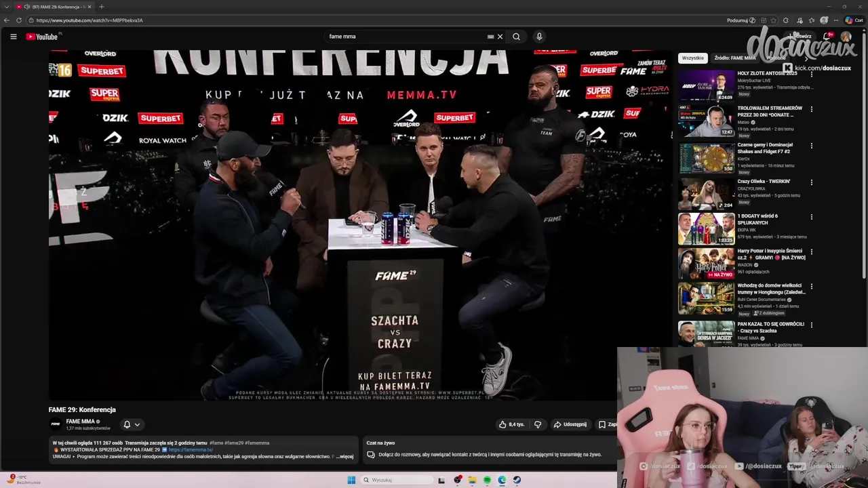
Task: Click the page vertical scrollbar
Action: pyautogui.click(x=865, y=156)
